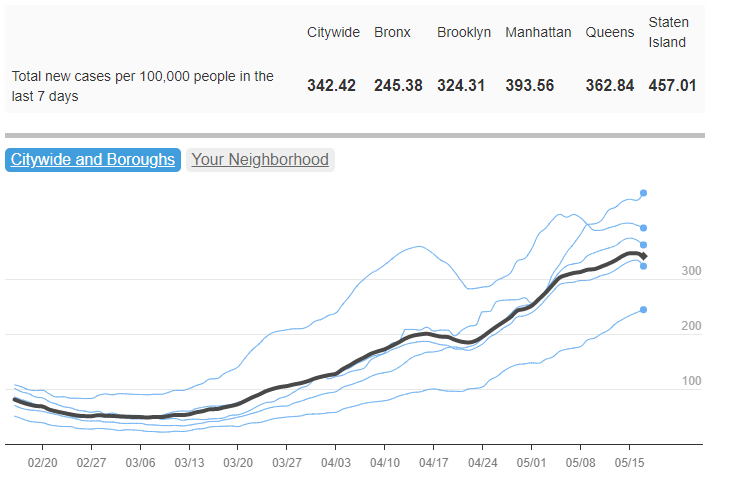This screenshot has width=738, height=499.
Task: Click the Brooklyn column header
Action: 463,32
